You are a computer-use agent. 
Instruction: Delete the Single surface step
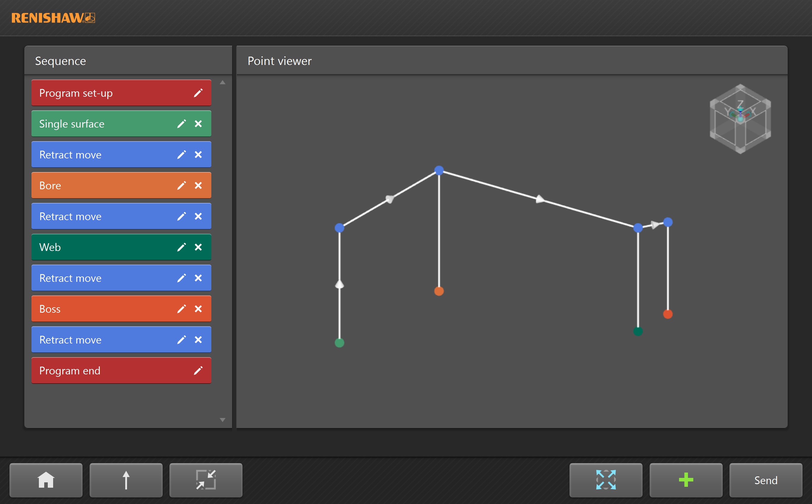click(198, 124)
